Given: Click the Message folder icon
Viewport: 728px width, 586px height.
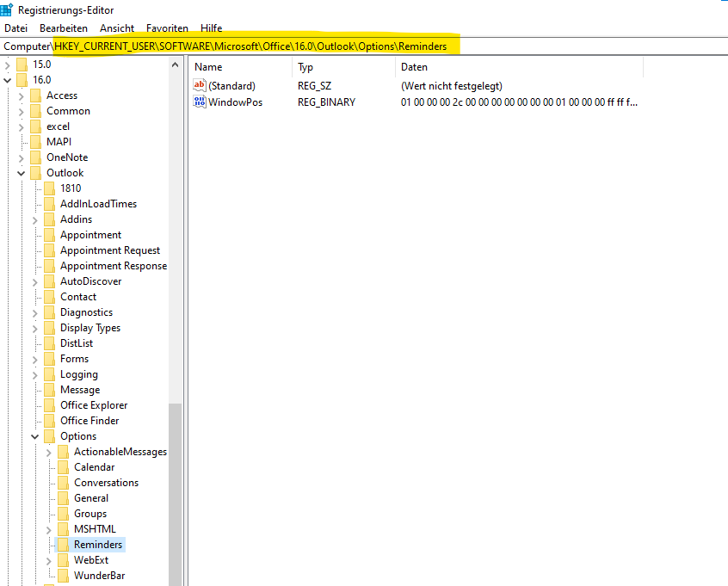Looking at the screenshot, I should pyautogui.click(x=50, y=390).
